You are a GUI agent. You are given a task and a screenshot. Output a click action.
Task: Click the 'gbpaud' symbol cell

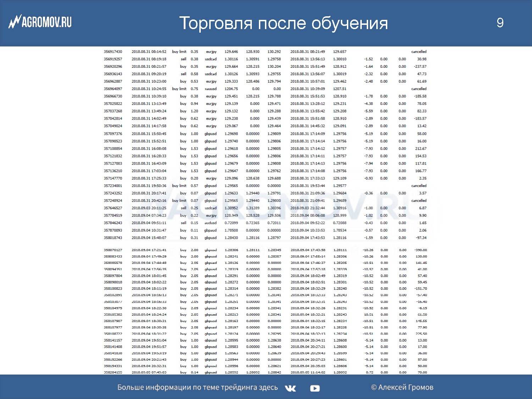point(211,231)
